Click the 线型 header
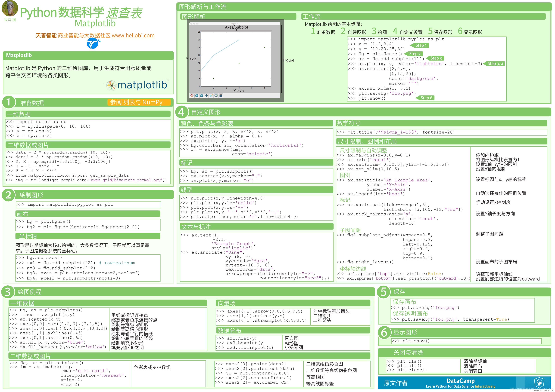The height and width of the screenshot is (392, 555). pyautogui.click(x=256, y=190)
